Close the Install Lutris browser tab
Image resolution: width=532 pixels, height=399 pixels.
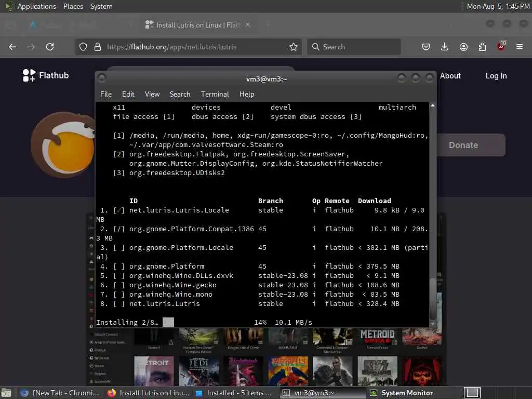pos(248,24)
